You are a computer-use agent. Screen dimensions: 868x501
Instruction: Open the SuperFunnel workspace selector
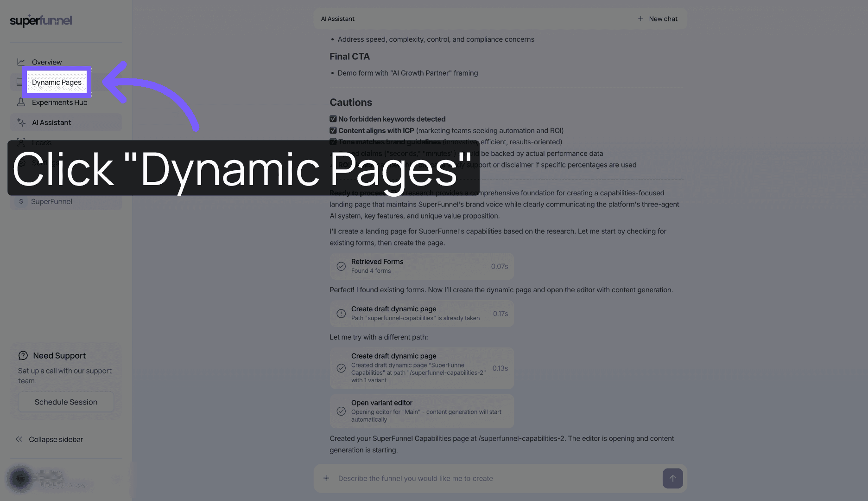point(66,202)
